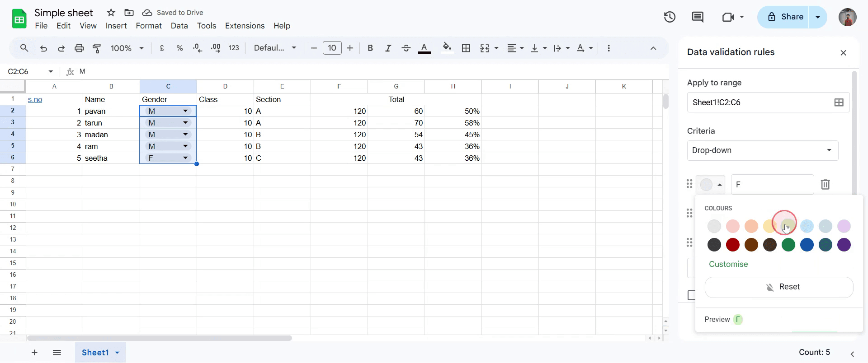This screenshot has height=363, width=868.
Task: Open the s.no link in A1
Action: pos(35,99)
